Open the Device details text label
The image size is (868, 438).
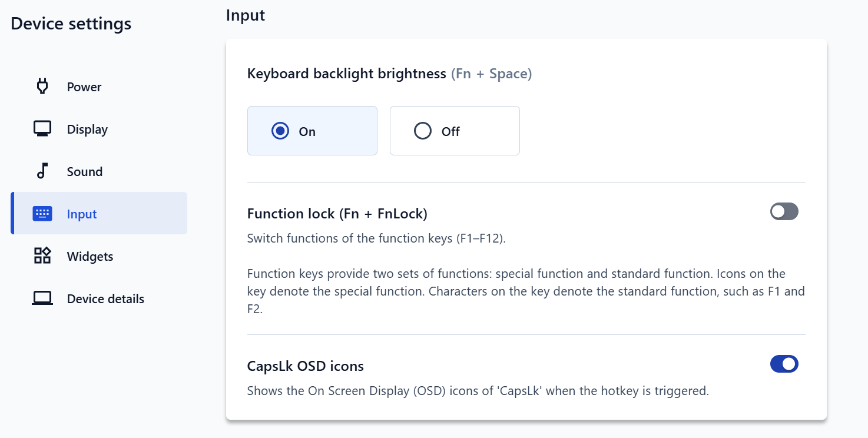[x=105, y=299]
